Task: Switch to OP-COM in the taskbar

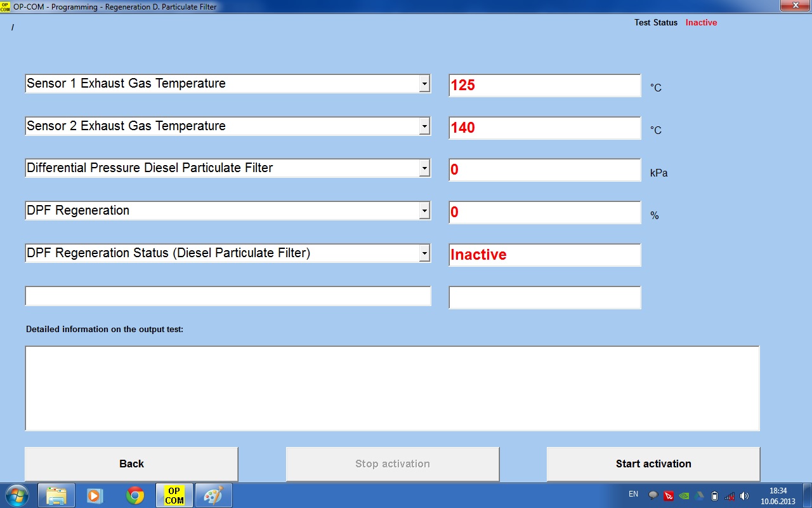Action: (x=174, y=495)
